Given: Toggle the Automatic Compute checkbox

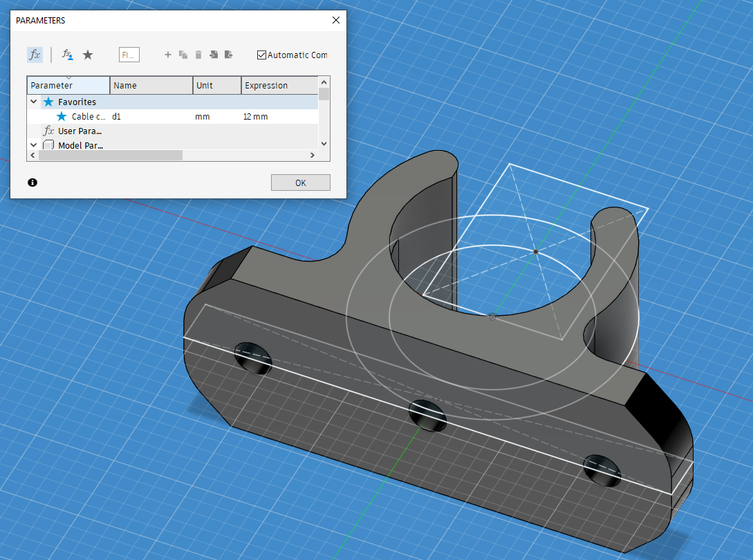Looking at the screenshot, I should click(x=261, y=55).
